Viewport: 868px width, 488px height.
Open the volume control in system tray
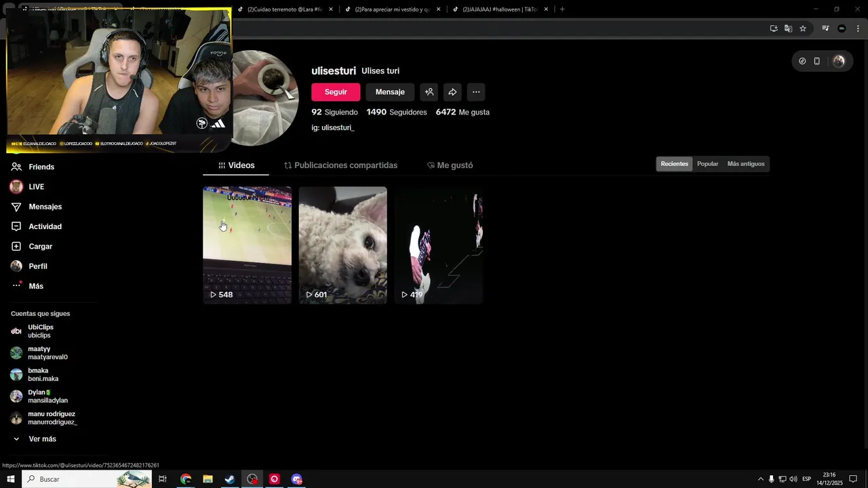[793, 479]
